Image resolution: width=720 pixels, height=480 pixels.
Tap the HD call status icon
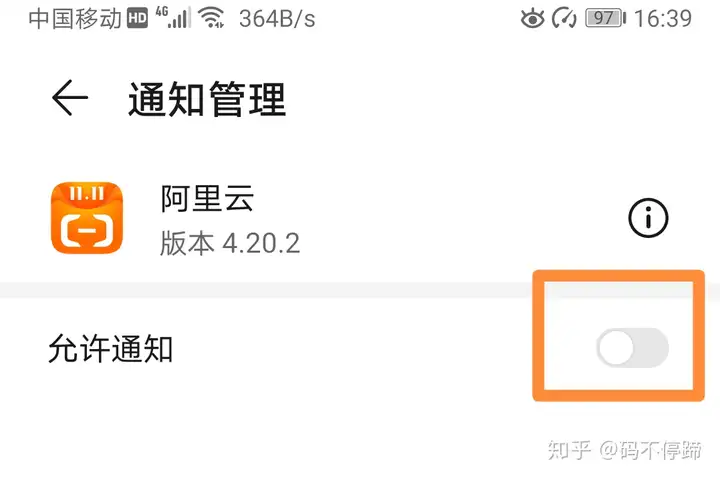(137, 18)
